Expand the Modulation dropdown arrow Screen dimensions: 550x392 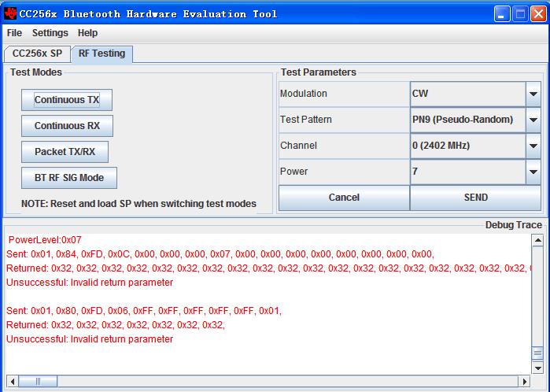(533, 94)
